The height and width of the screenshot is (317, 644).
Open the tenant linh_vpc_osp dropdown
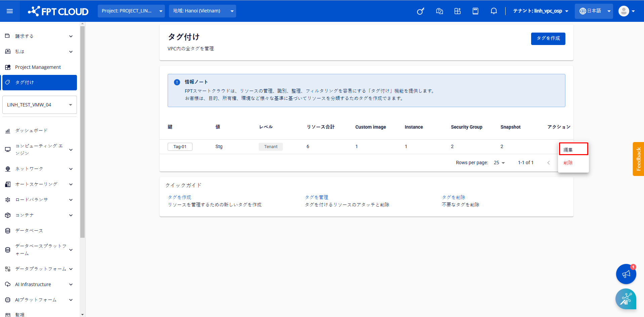click(541, 11)
